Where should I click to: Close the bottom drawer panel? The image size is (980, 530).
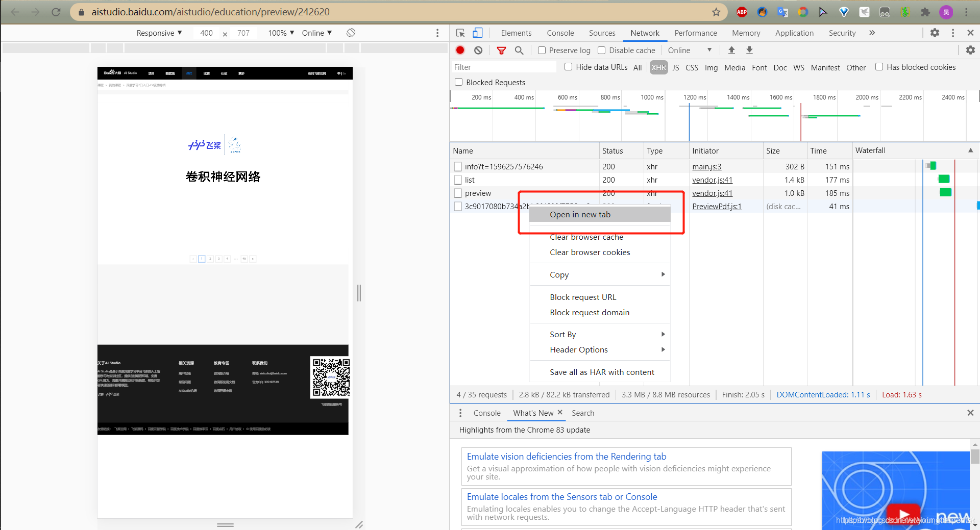(x=970, y=413)
